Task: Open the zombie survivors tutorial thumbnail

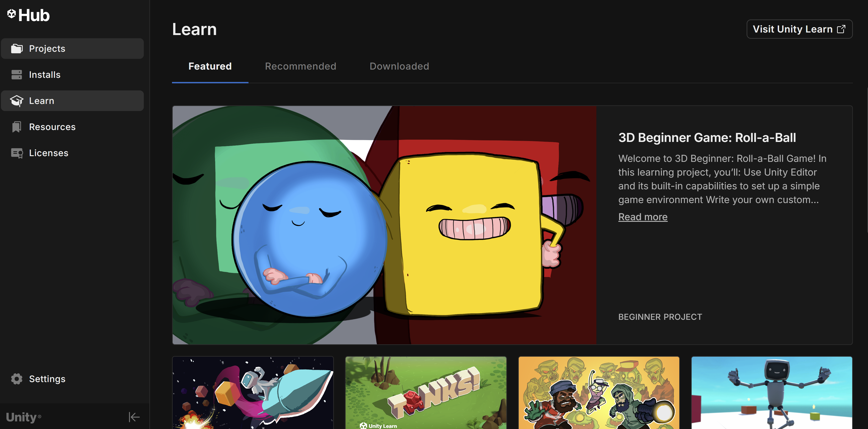Action: 598,393
